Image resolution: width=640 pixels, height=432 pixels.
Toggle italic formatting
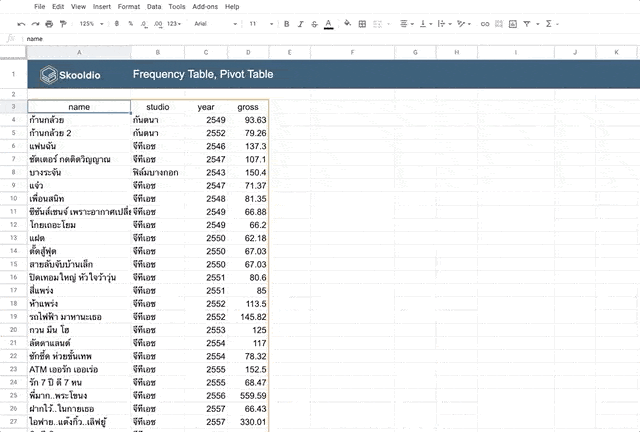[300, 24]
